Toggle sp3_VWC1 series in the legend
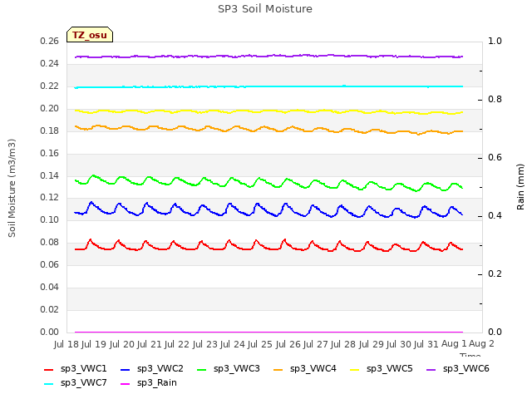Screen dimensions: 532x399 click(x=76, y=369)
